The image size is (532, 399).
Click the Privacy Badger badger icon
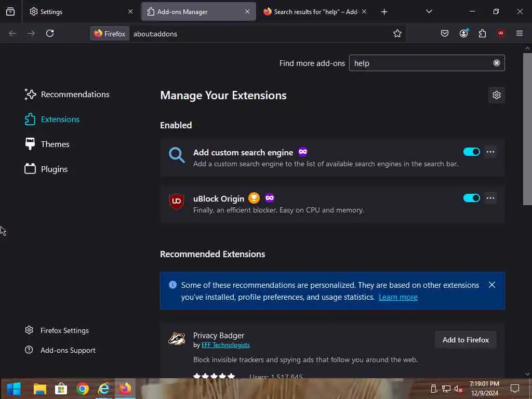click(177, 339)
